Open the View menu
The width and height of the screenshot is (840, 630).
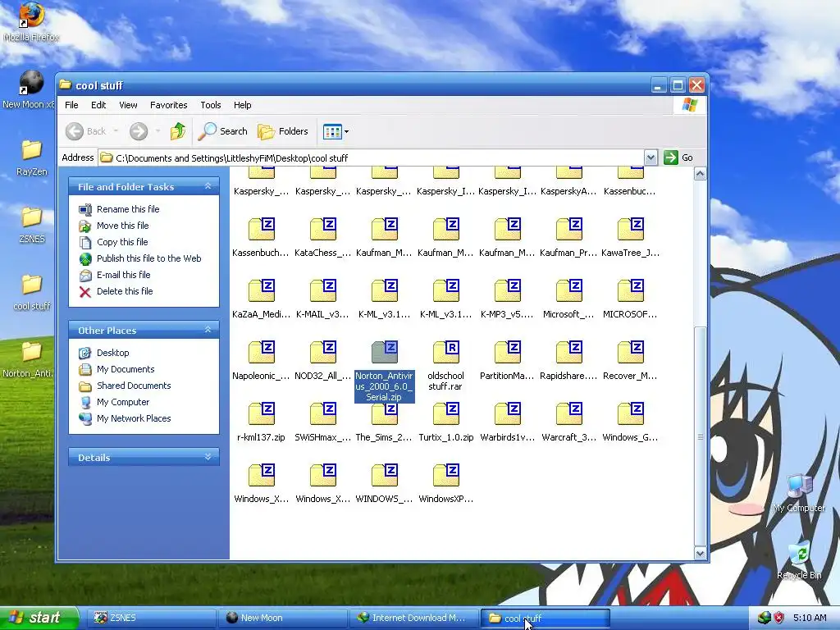(128, 105)
